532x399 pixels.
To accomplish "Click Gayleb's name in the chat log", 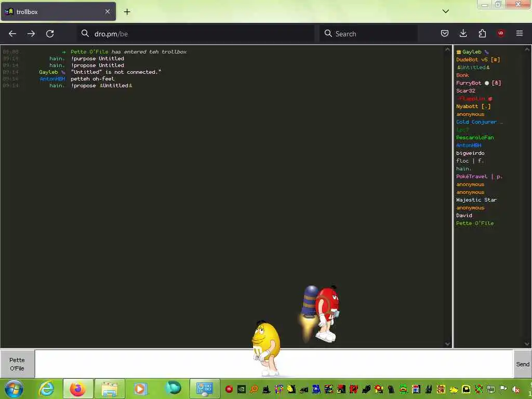I will tap(48, 72).
